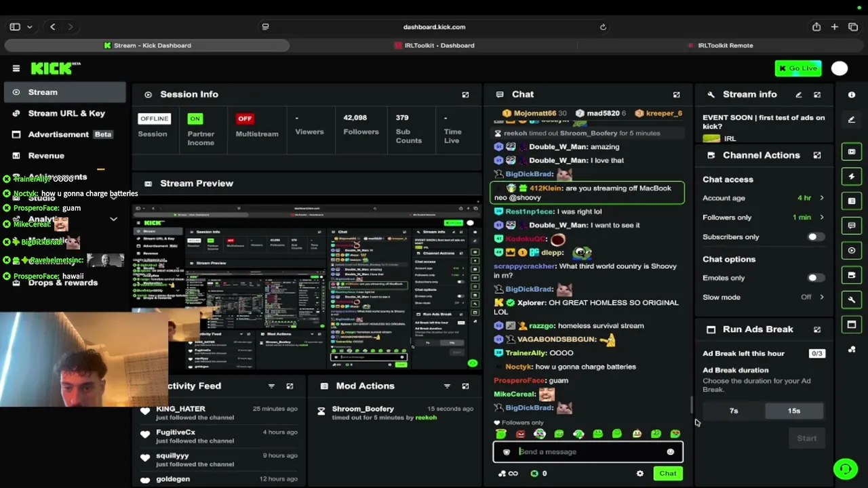The width and height of the screenshot is (868, 488).
Task: Start the ad break
Action: (x=807, y=439)
